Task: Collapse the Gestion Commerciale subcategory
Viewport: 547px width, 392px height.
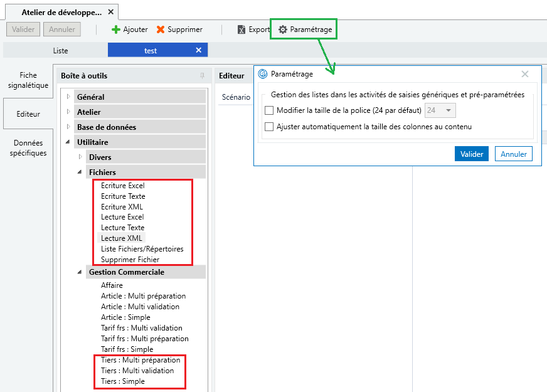Action: click(80, 272)
